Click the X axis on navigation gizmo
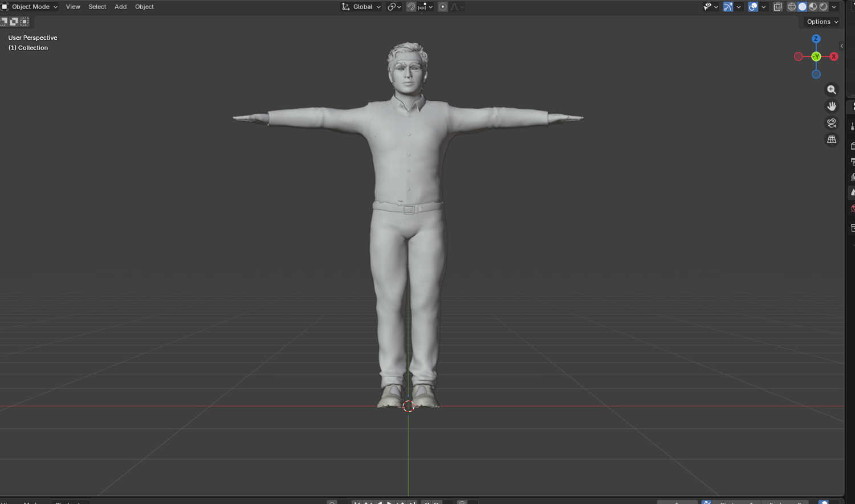Viewport: 855px width, 504px height. coord(833,56)
